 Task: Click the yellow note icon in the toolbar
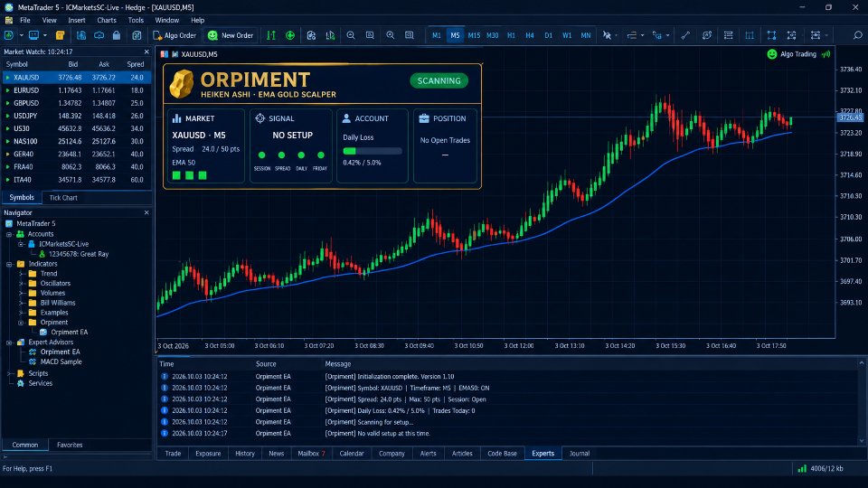[x=60, y=35]
